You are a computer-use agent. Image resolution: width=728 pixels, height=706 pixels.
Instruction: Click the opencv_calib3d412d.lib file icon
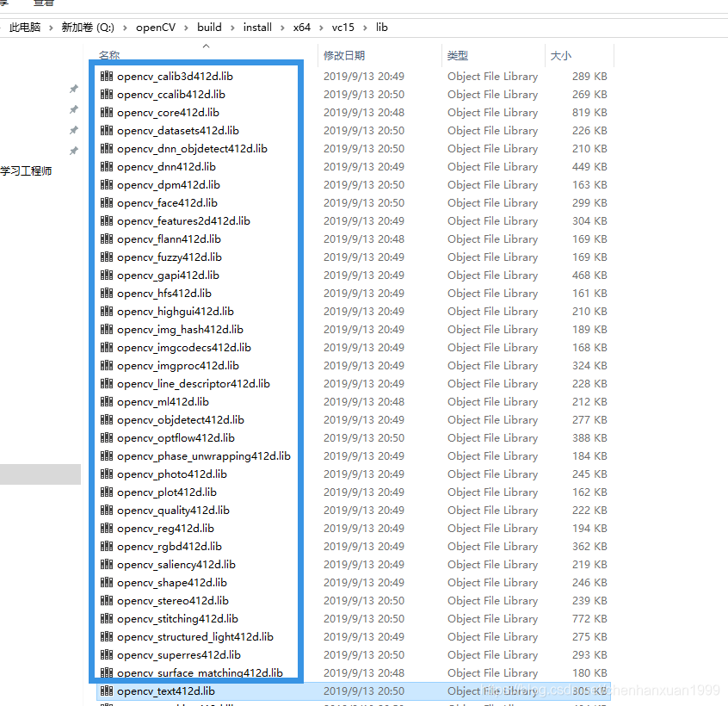pyautogui.click(x=107, y=76)
